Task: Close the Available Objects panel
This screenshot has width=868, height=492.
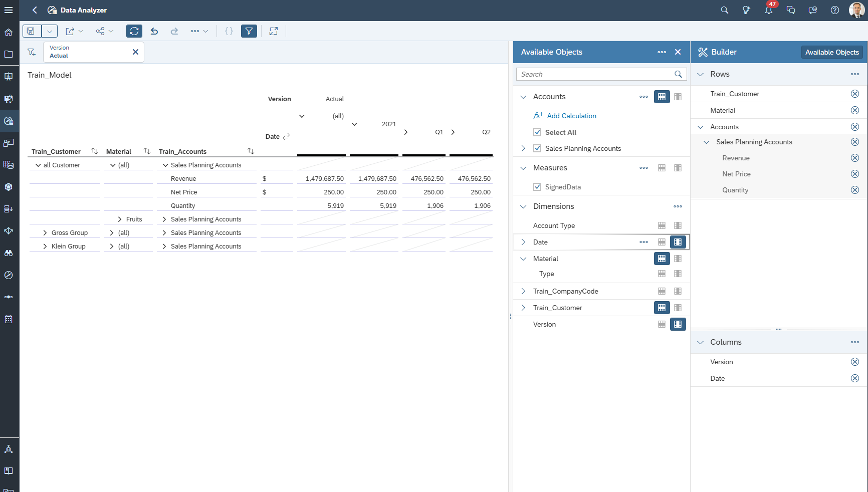Action: (x=678, y=52)
